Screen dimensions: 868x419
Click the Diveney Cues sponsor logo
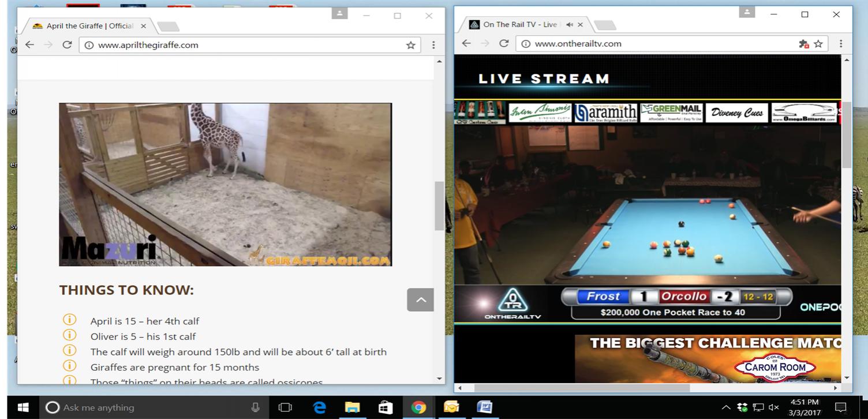(736, 113)
